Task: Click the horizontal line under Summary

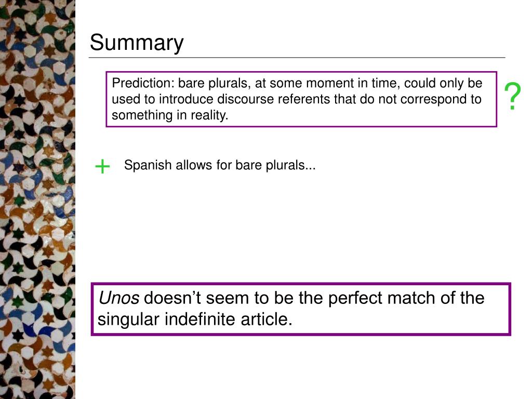Action: click(297, 58)
